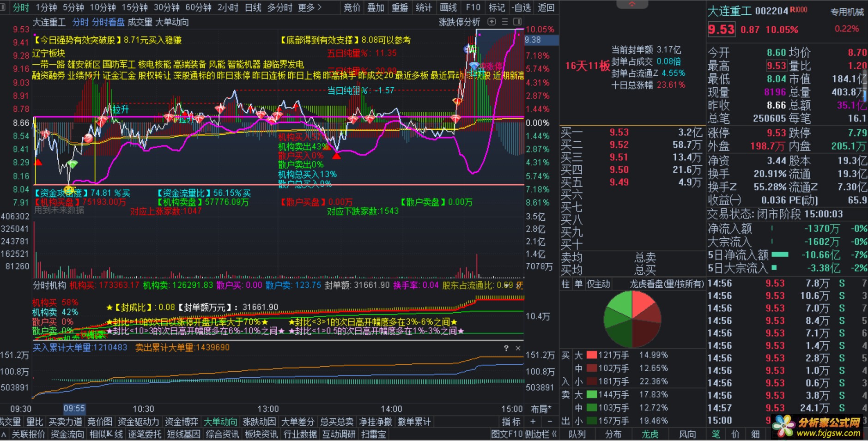
Task: Open 图文F10 at bottom bar
Action: 507,434
